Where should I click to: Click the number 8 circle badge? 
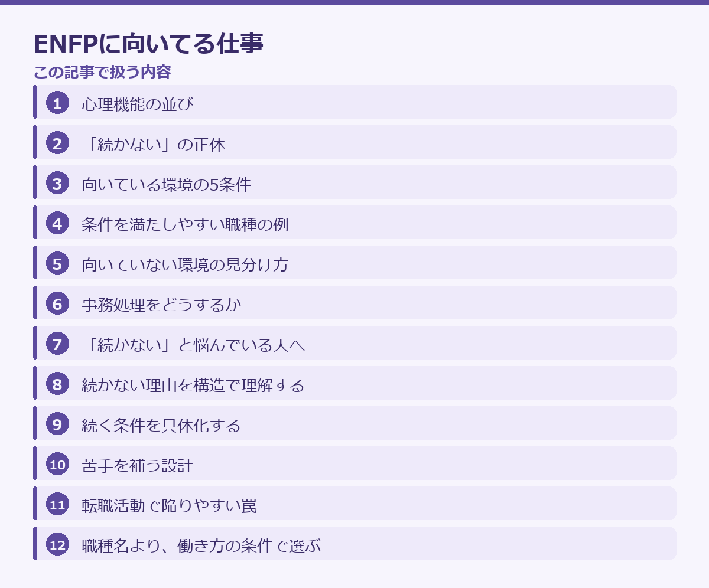[57, 385]
